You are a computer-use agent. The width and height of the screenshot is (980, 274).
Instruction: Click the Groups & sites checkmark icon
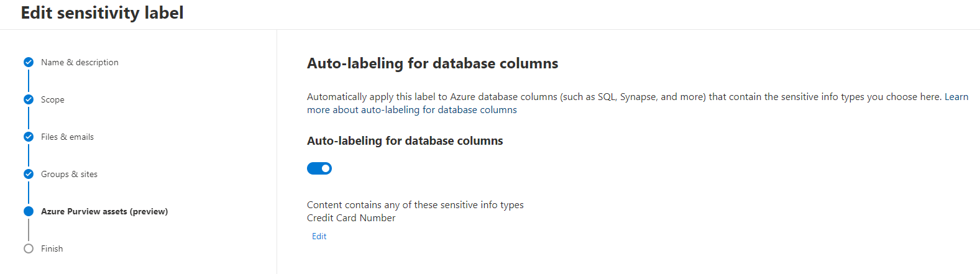coord(29,174)
